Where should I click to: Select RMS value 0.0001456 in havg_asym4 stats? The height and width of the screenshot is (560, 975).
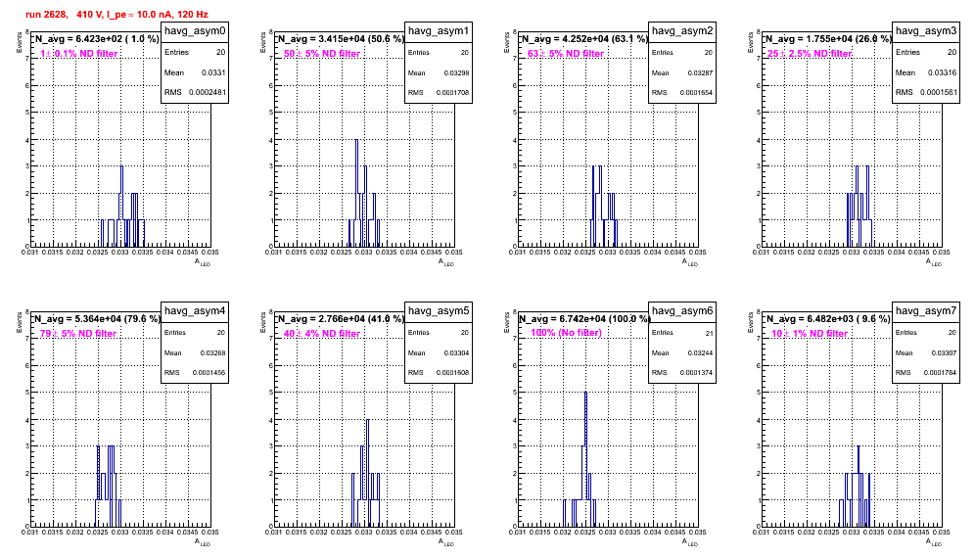(209, 373)
